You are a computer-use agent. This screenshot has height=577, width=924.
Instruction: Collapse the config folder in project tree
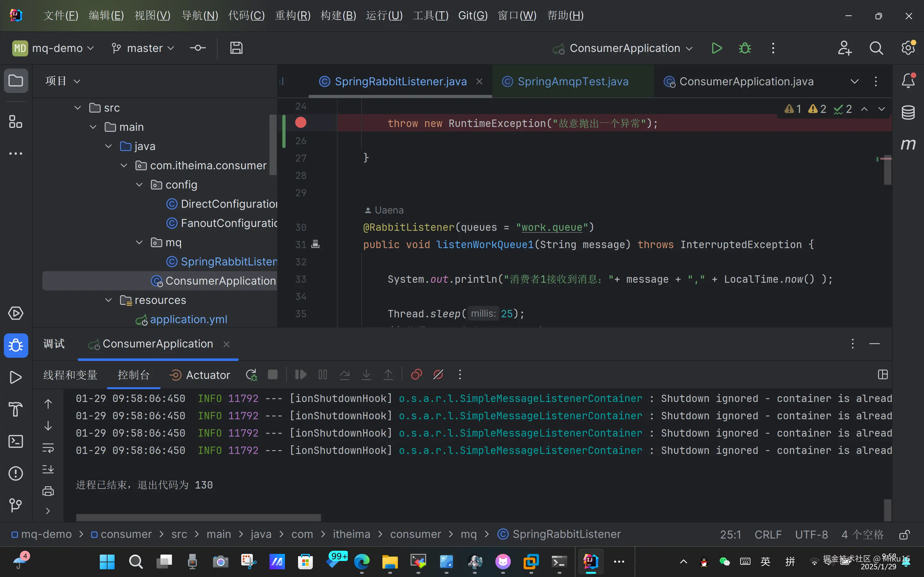coord(139,185)
